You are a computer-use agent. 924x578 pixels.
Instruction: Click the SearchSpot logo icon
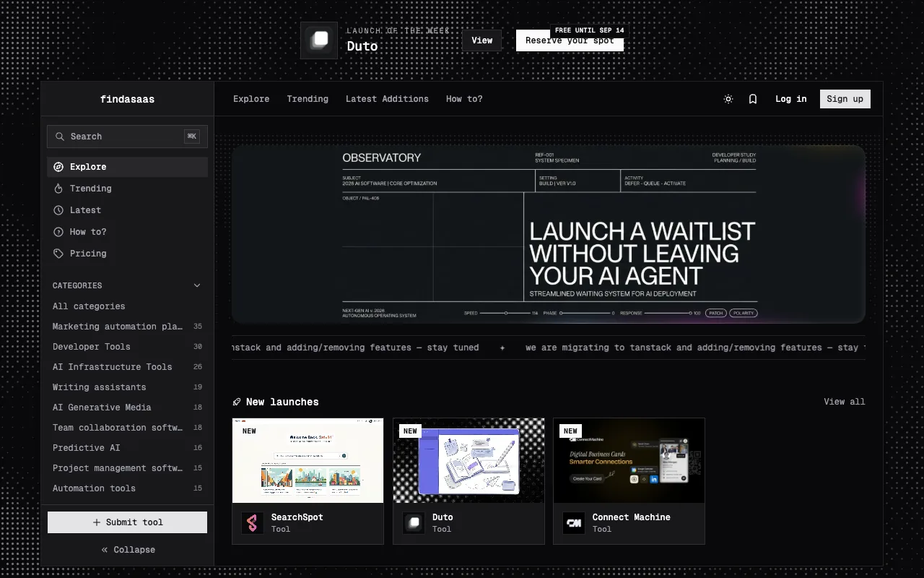tap(252, 523)
